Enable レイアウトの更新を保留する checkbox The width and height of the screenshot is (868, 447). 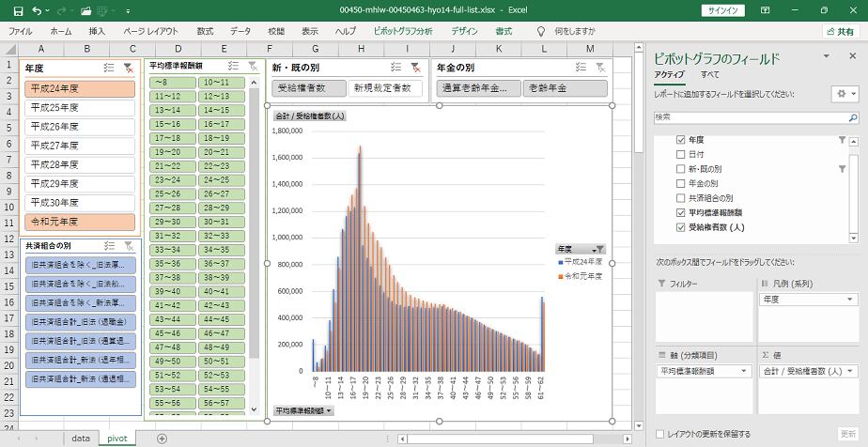coord(660,434)
